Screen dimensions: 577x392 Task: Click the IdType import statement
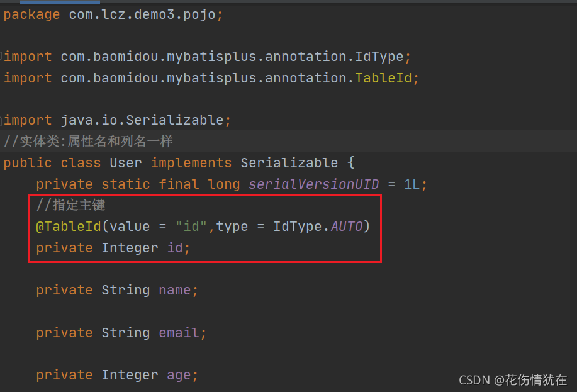207,57
